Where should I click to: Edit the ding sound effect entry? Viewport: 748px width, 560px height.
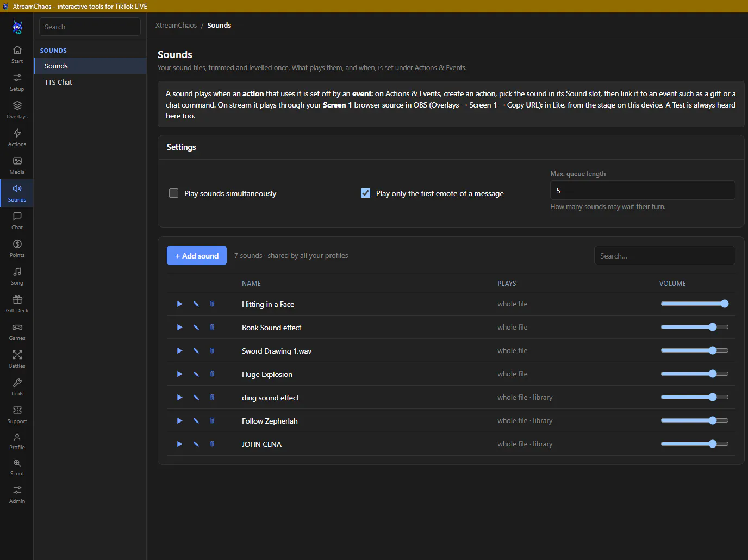[196, 398]
